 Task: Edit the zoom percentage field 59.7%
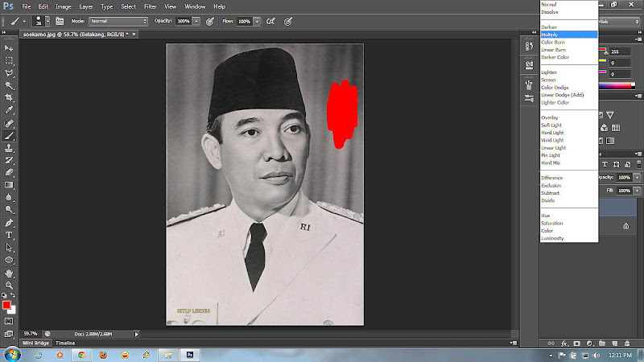tap(31, 334)
